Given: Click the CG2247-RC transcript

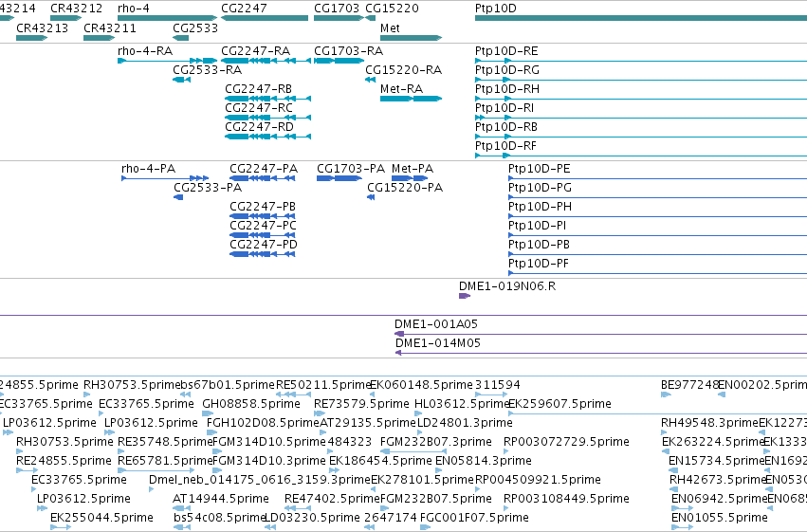Looking at the screenshot, I should [268, 118].
